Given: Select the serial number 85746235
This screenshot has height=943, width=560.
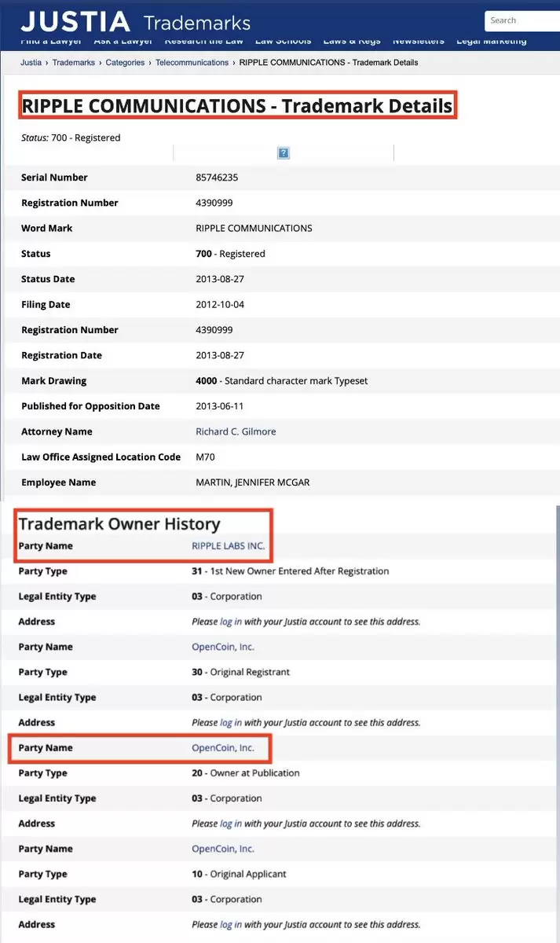Looking at the screenshot, I should (217, 178).
